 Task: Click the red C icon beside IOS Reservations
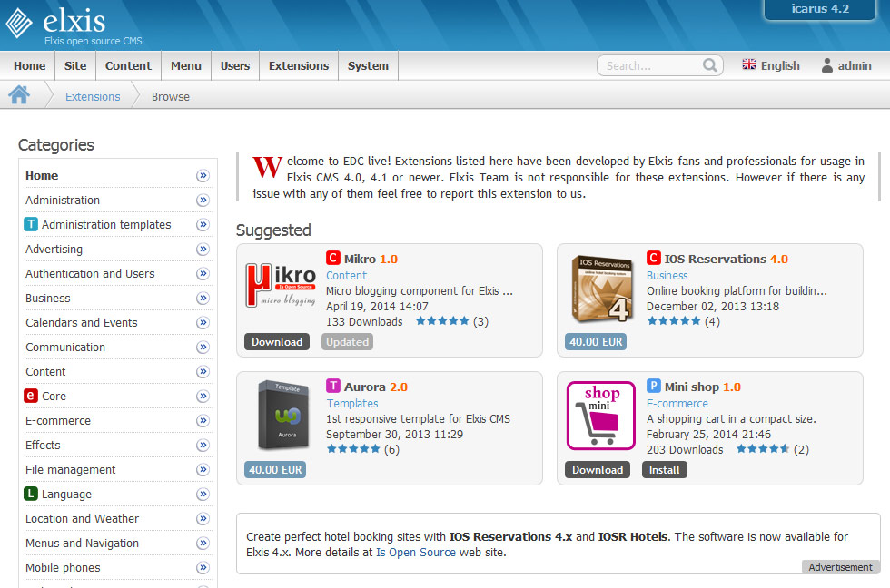pyautogui.click(x=654, y=258)
